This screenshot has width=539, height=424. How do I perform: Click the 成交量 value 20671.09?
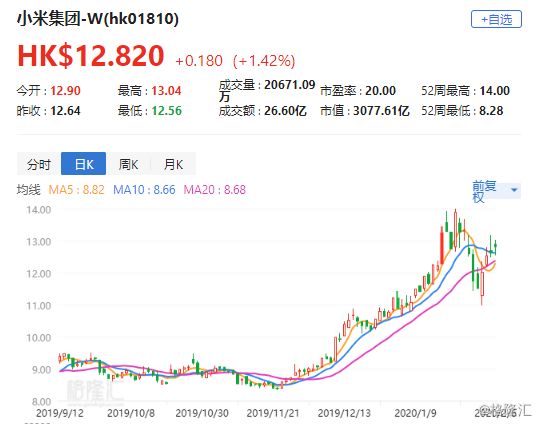pos(289,85)
